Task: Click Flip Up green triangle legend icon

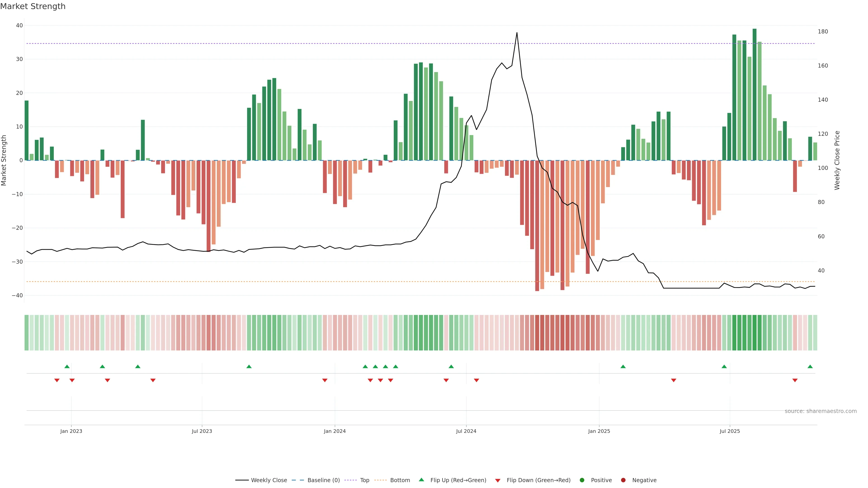Action: (x=421, y=480)
